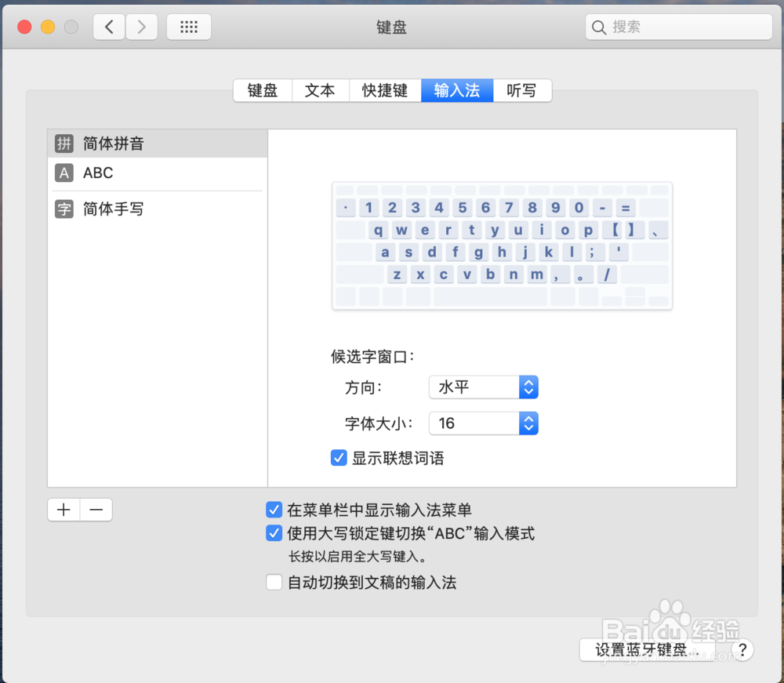The width and height of the screenshot is (784, 683).
Task: Add an input source with the plus button
Action: (x=64, y=509)
